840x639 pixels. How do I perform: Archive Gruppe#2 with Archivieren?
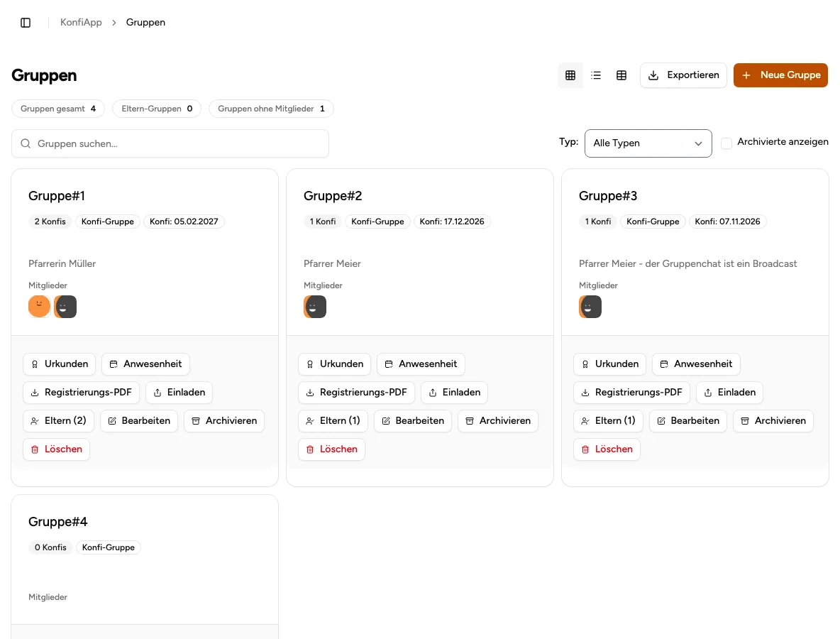(498, 421)
